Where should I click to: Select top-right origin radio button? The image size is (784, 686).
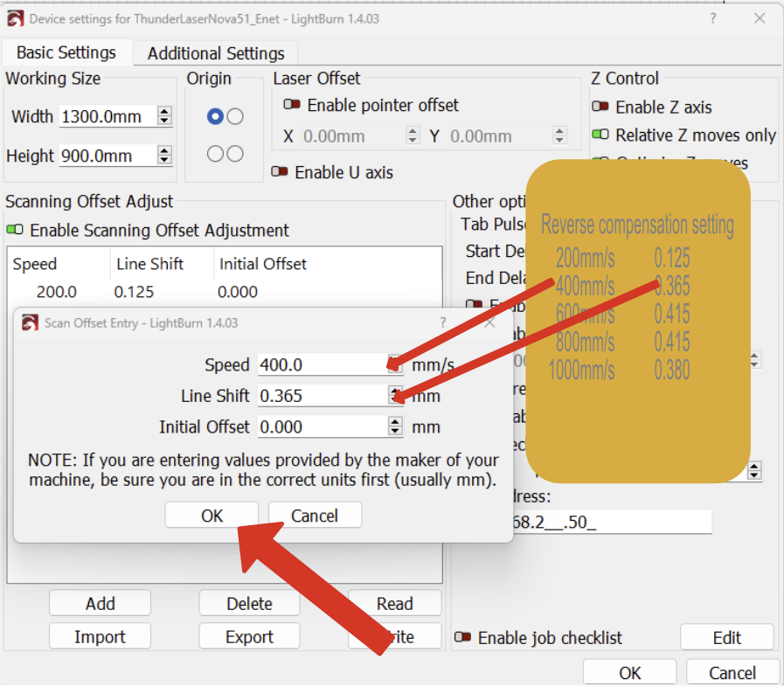pos(235,116)
